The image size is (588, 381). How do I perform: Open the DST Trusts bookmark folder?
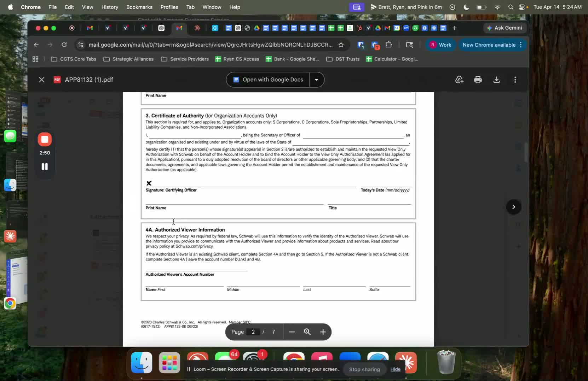343,59
